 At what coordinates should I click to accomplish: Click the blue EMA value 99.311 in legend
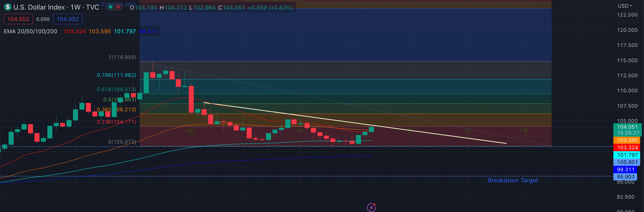148,32
